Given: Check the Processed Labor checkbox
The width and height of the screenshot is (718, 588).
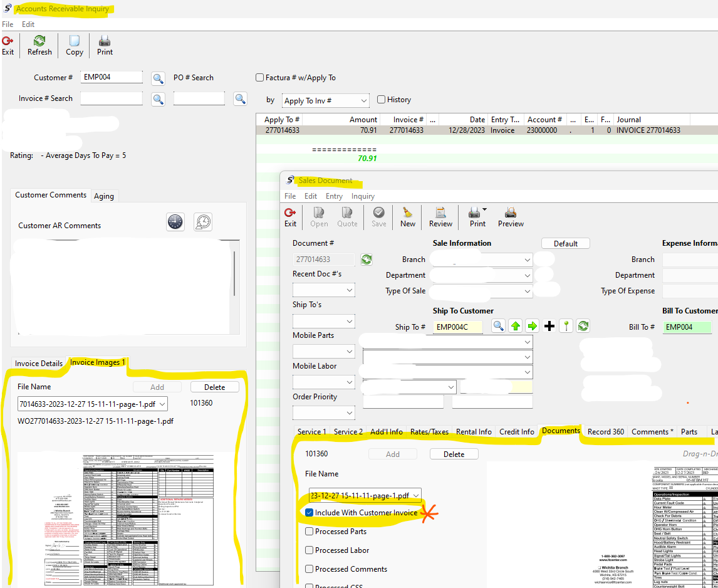Looking at the screenshot, I should pos(309,550).
